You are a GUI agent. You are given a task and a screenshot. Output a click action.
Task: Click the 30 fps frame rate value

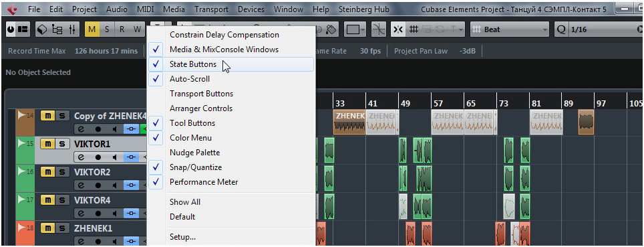point(370,51)
